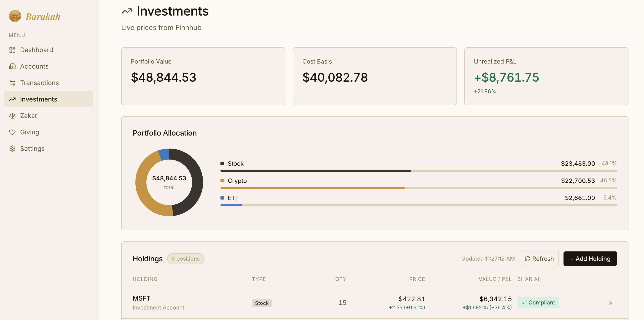Click the trending arrow icon beside Investments heading
This screenshot has height=320, width=644.
click(x=126, y=11)
